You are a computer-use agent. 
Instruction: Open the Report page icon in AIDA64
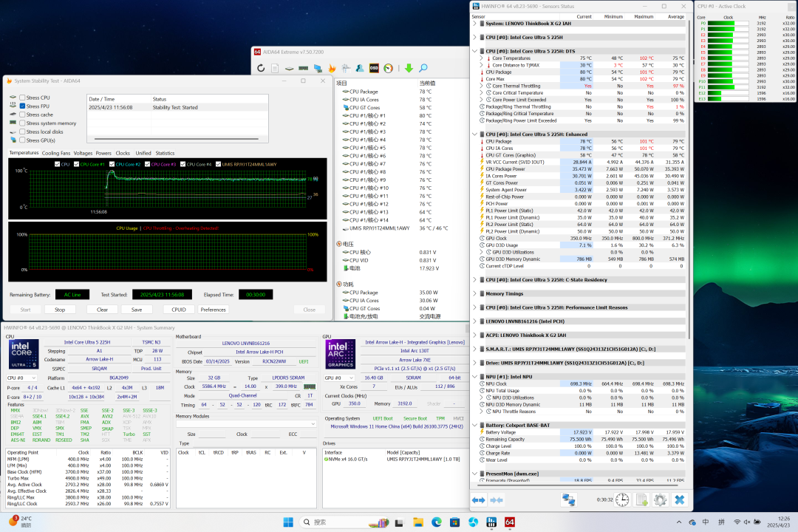[x=275, y=68]
